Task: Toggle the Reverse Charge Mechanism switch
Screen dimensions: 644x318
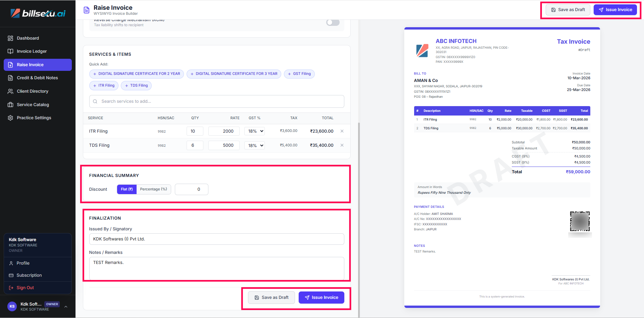Action: click(x=333, y=22)
